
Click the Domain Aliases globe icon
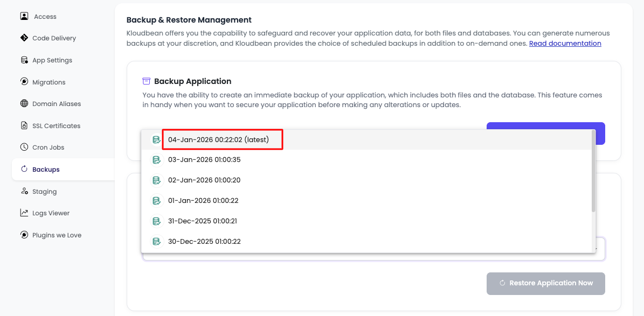[x=24, y=103]
